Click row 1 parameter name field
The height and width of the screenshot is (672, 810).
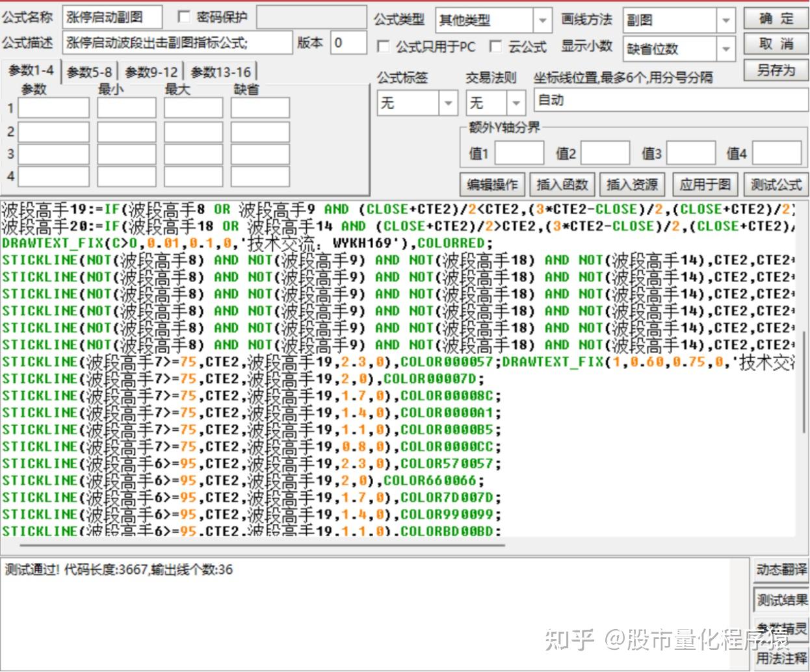pos(53,108)
